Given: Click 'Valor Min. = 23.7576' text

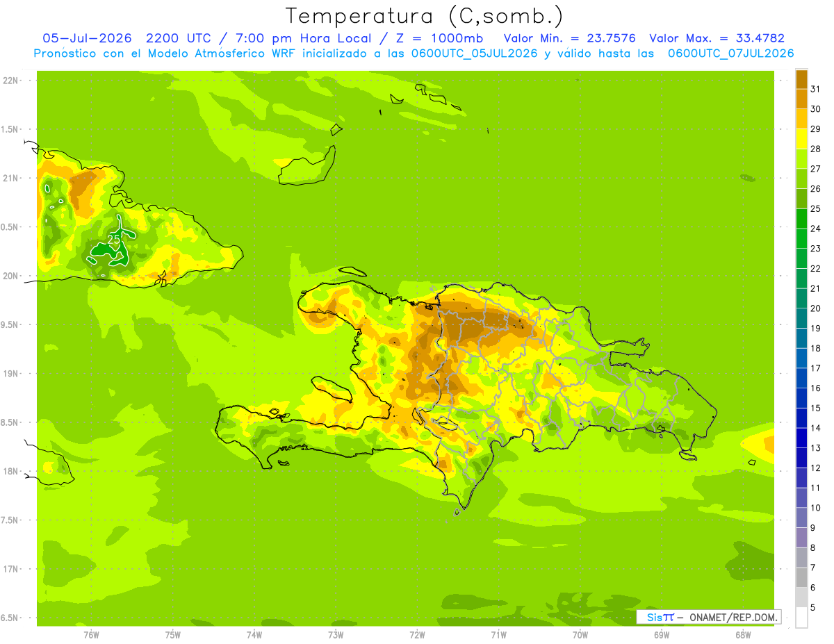Looking at the screenshot, I should pyautogui.click(x=569, y=38).
